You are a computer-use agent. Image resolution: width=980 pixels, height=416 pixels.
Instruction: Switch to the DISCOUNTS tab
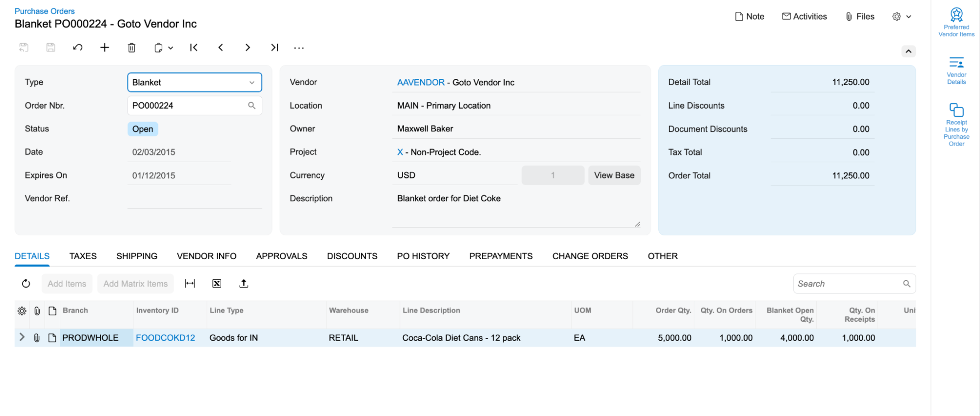tap(352, 256)
